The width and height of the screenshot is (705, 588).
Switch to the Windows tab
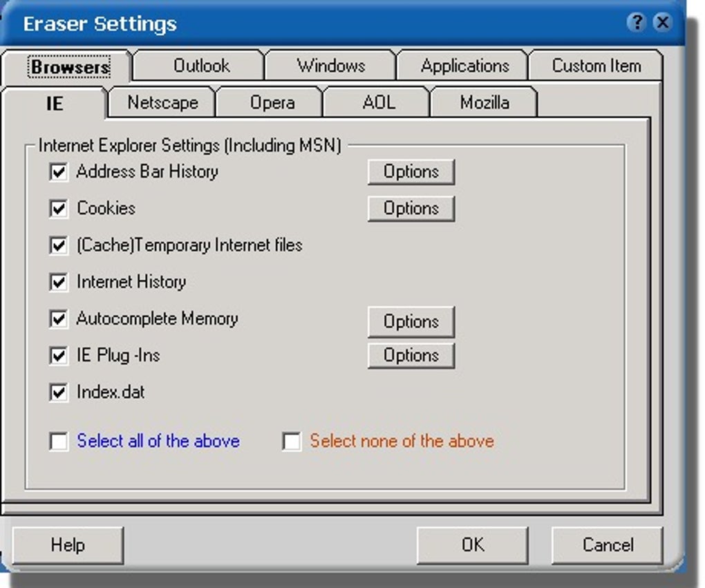coord(331,66)
